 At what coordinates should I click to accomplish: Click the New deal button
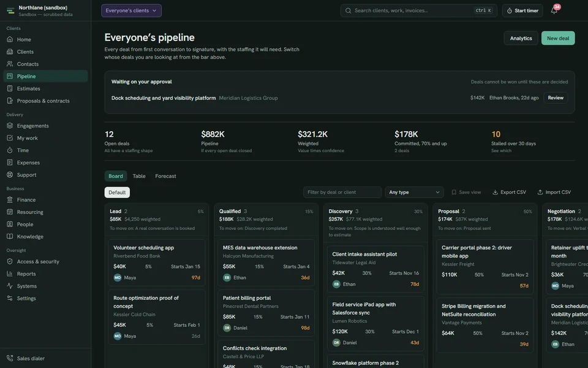pyautogui.click(x=557, y=38)
